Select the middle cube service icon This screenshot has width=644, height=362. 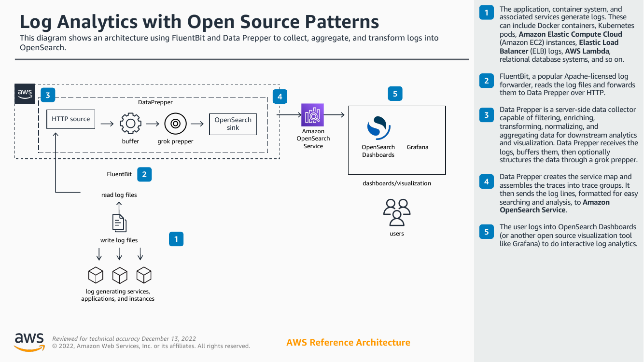click(120, 276)
